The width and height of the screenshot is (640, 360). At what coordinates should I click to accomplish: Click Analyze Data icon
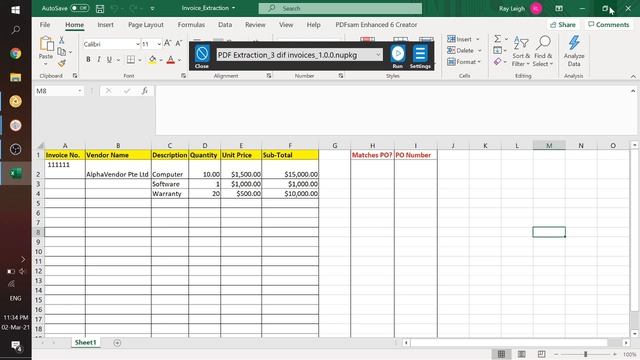pyautogui.click(x=574, y=51)
